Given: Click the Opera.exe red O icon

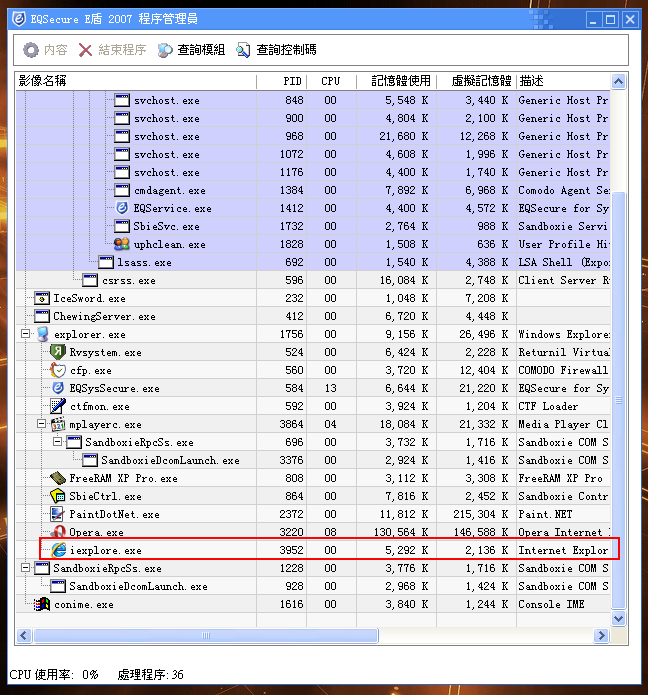Looking at the screenshot, I should [58, 531].
